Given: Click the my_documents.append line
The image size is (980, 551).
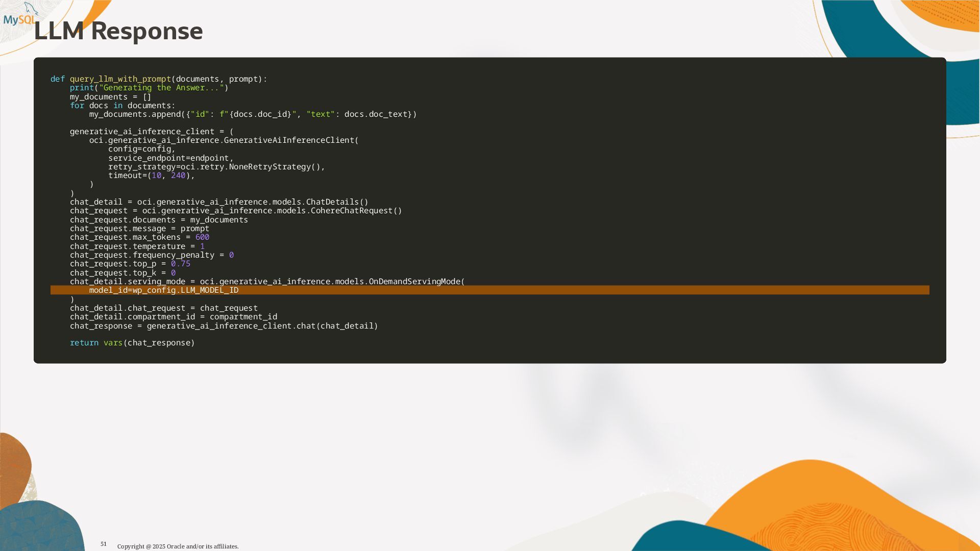Looking at the screenshot, I should (253, 114).
